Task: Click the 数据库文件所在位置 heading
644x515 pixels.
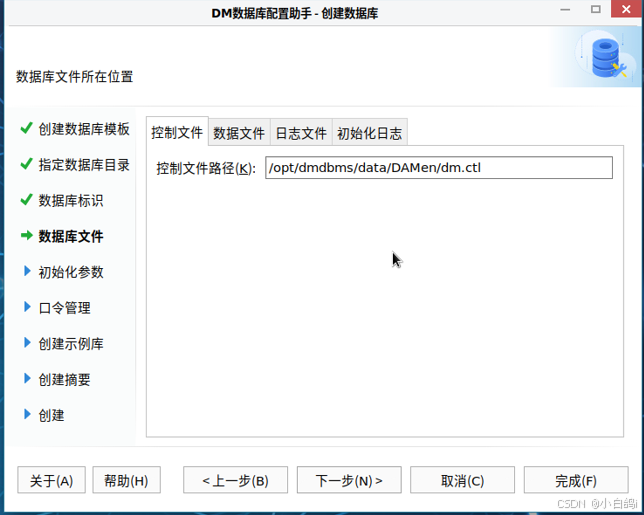Action: pyautogui.click(x=74, y=77)
